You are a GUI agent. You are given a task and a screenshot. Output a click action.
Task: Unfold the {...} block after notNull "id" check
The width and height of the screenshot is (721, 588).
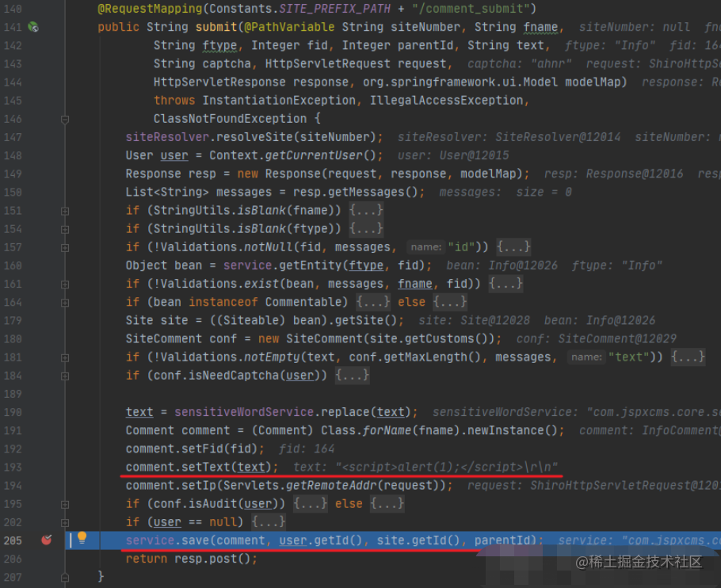[x=513, y=247]
